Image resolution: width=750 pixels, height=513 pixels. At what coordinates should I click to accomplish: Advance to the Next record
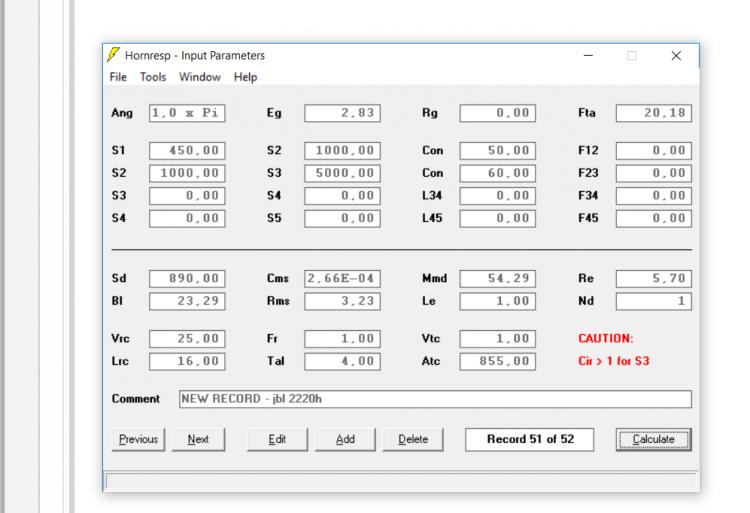(198, 439)
